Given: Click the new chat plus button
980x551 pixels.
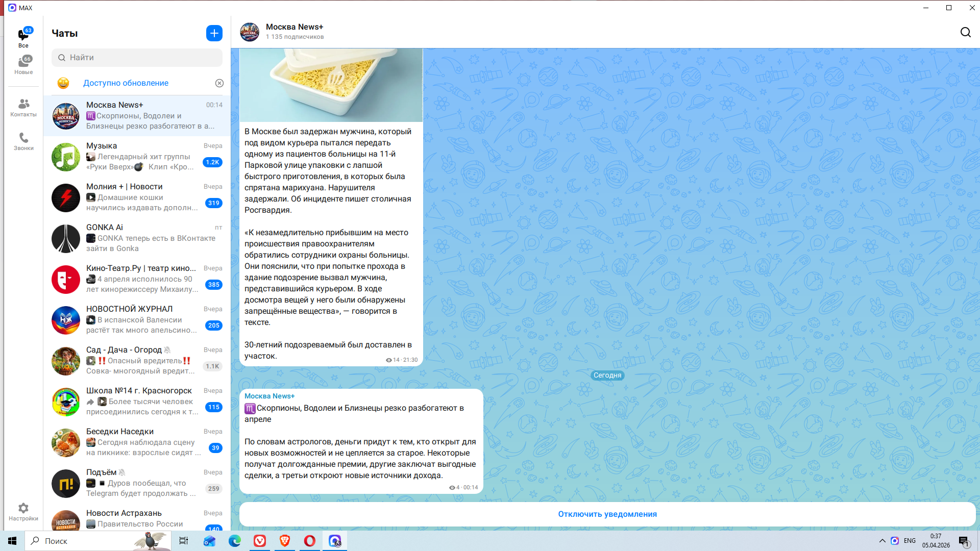Looking at the screenshot, I should (214, 33).
